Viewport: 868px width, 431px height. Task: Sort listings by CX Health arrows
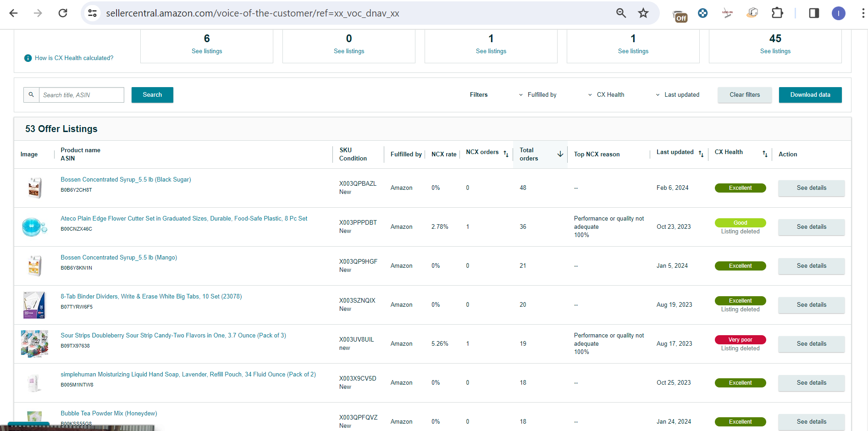pos(765,154)
